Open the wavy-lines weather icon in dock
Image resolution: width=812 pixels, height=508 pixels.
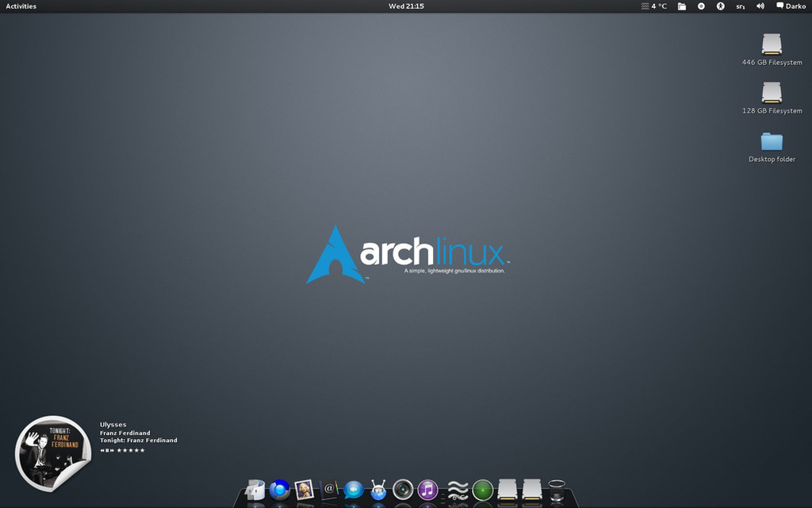coord(458,490)
